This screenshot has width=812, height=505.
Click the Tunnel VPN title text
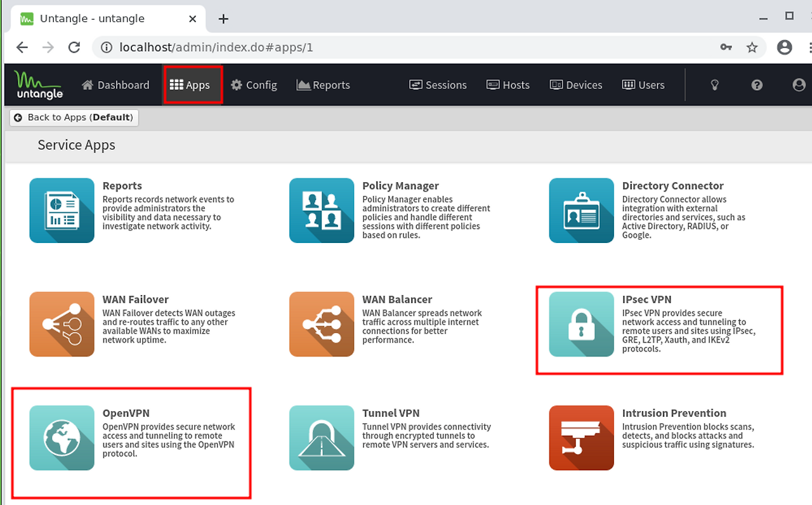click(391, 413)
